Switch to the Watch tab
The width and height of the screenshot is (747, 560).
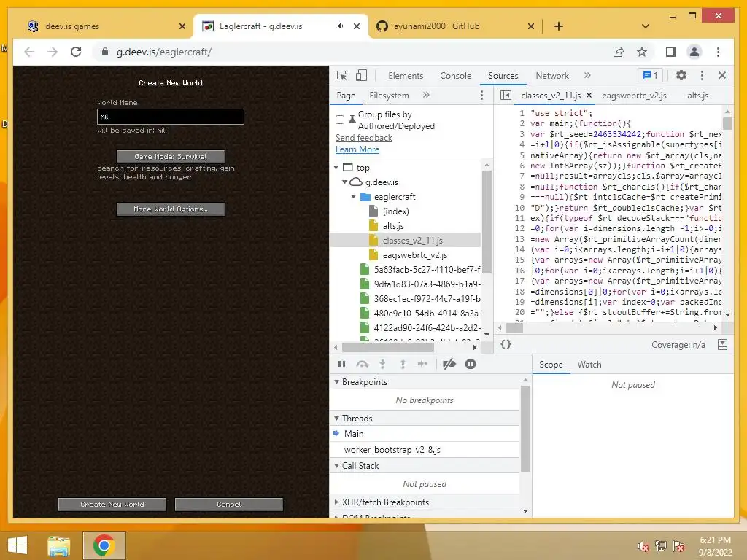click(x=589, y=365)
